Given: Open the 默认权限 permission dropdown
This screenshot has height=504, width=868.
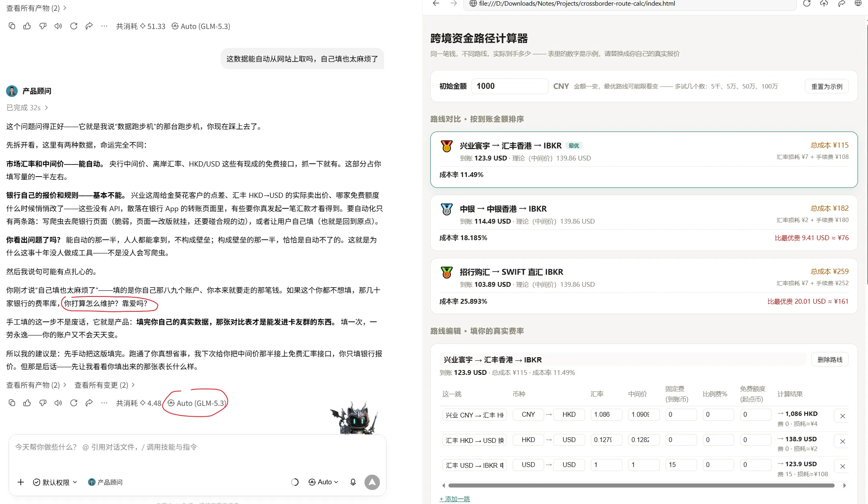Looking at the screenshot, I should point(55,482).
